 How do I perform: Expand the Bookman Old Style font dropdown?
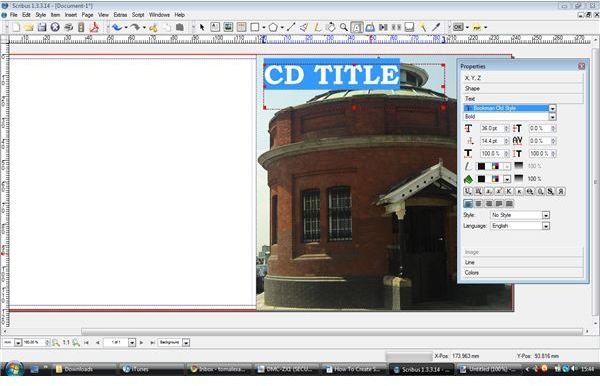552,108
